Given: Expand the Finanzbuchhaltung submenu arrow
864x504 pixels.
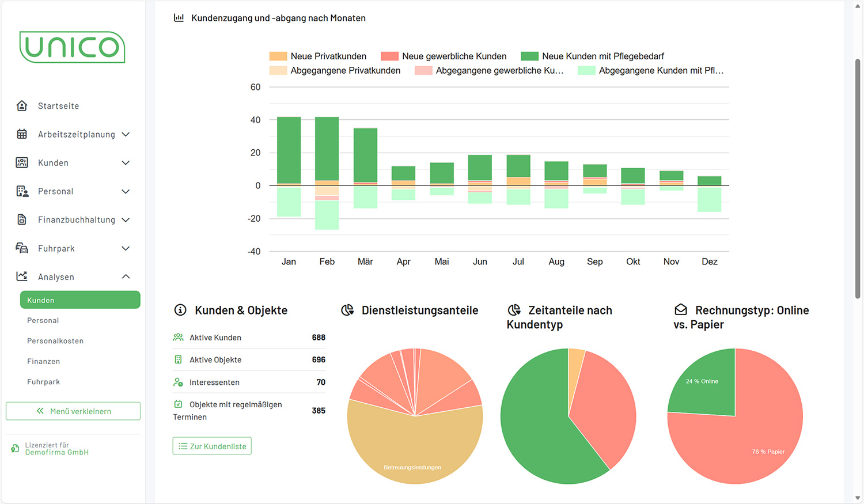Looking at the screenshot, I should point(126,219).
